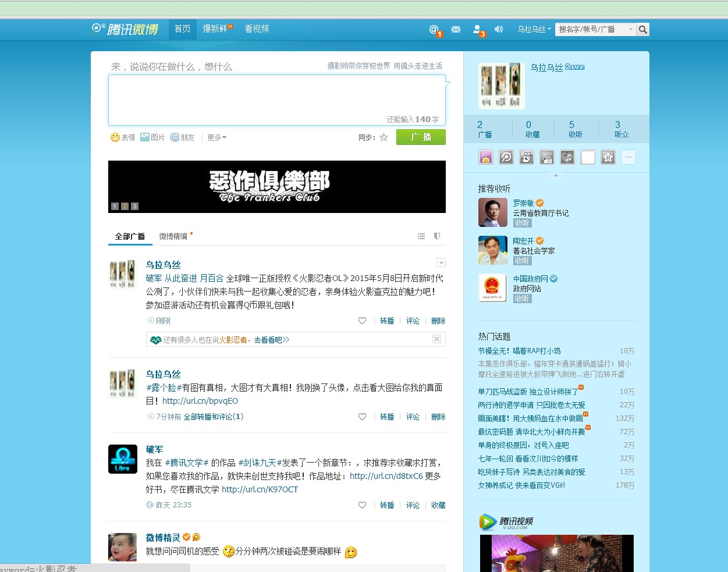The image size is (728, 572).
Task: Open hot topic 节操全无！唱着RAP打小鸡
Action: tap(519, 351)
